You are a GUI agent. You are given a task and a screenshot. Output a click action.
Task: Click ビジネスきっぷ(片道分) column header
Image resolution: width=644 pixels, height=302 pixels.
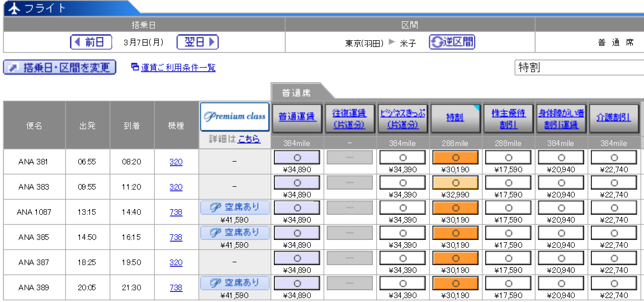[403, 117]
